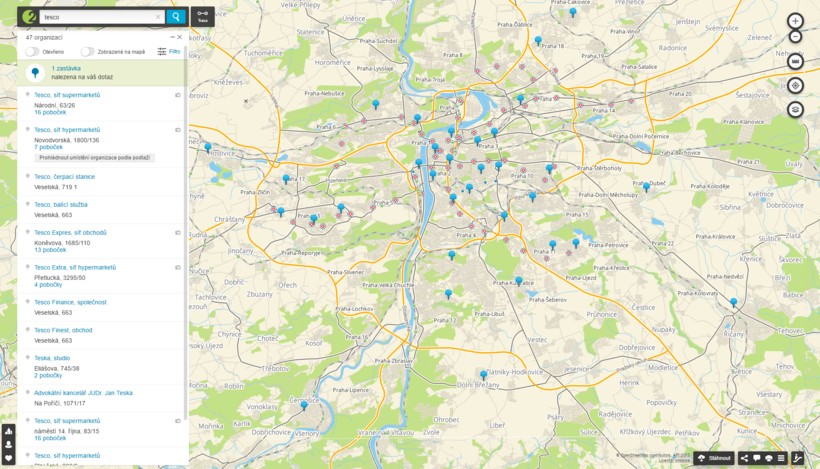Toggle the Zobrazené na mapě switch
Viewport: 820px width, 469px height.
click(87, 52)
